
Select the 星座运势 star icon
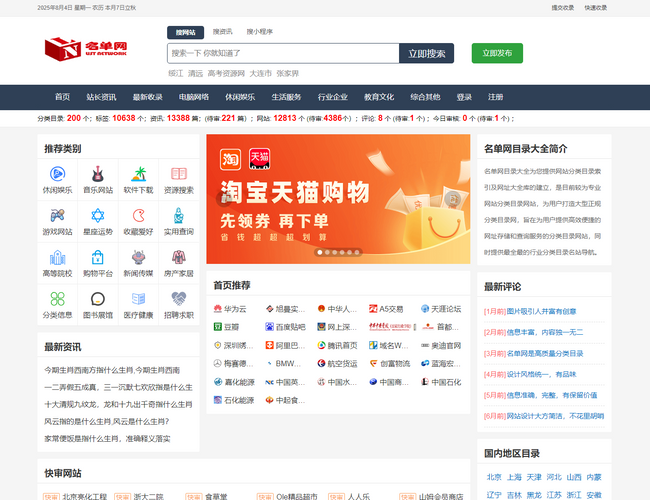click(x=98, y=215)
